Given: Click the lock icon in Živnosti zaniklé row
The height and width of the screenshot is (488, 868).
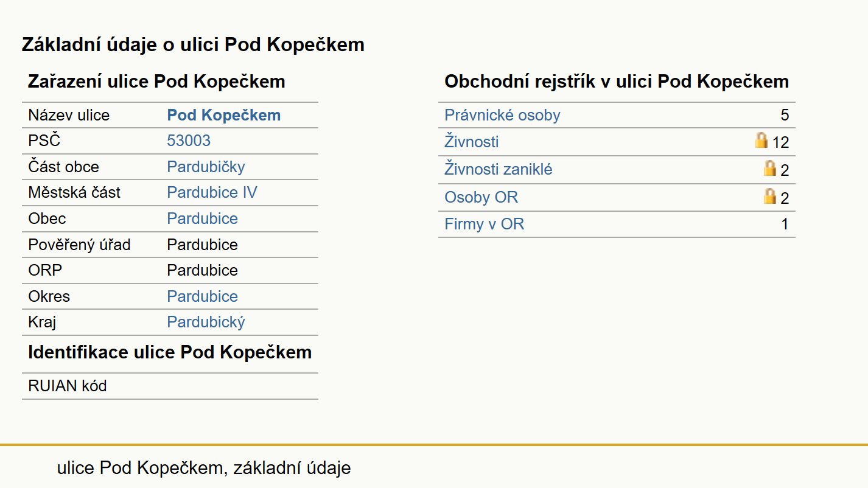Looking at the screenshot, I should pyautogui.click(x=770, y=169).
